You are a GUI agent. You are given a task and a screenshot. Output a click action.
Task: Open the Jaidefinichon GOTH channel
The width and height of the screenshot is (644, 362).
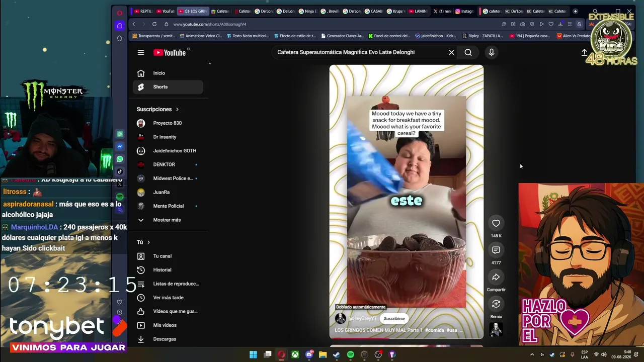tap(168, 151)
